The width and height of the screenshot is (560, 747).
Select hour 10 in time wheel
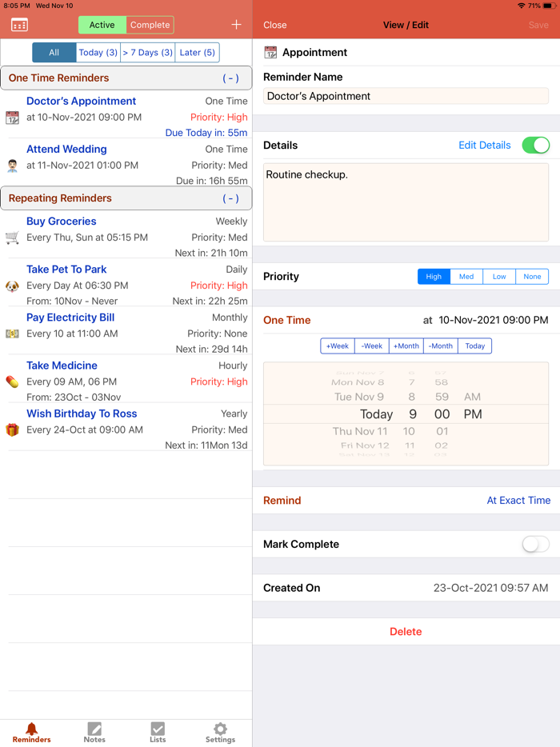(x=409, y=431)
